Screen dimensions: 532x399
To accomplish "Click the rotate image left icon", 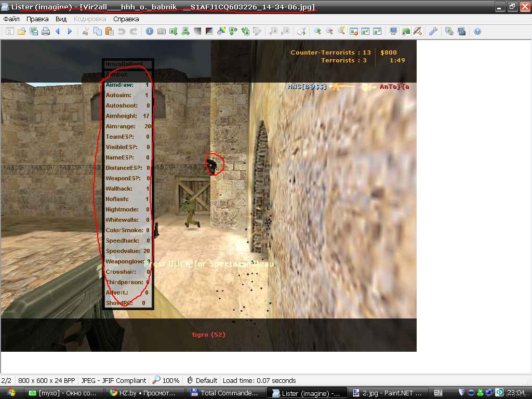I will click(245, 32).
